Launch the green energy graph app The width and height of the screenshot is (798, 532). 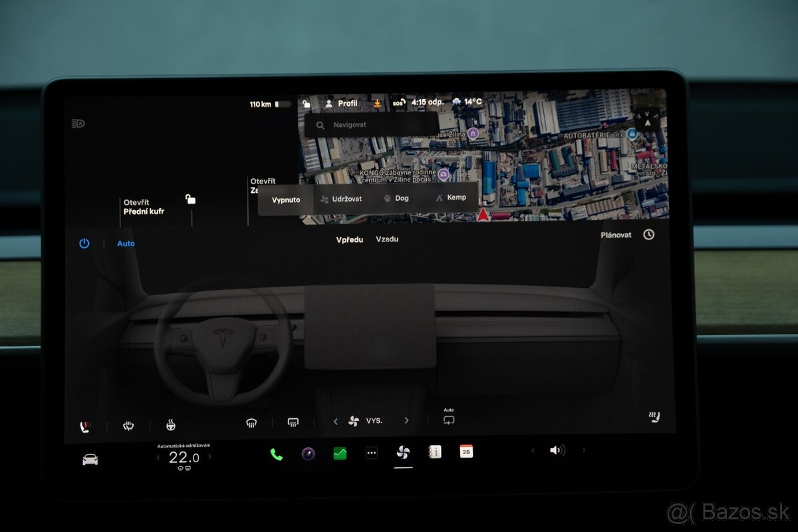(x=340, y=454)
